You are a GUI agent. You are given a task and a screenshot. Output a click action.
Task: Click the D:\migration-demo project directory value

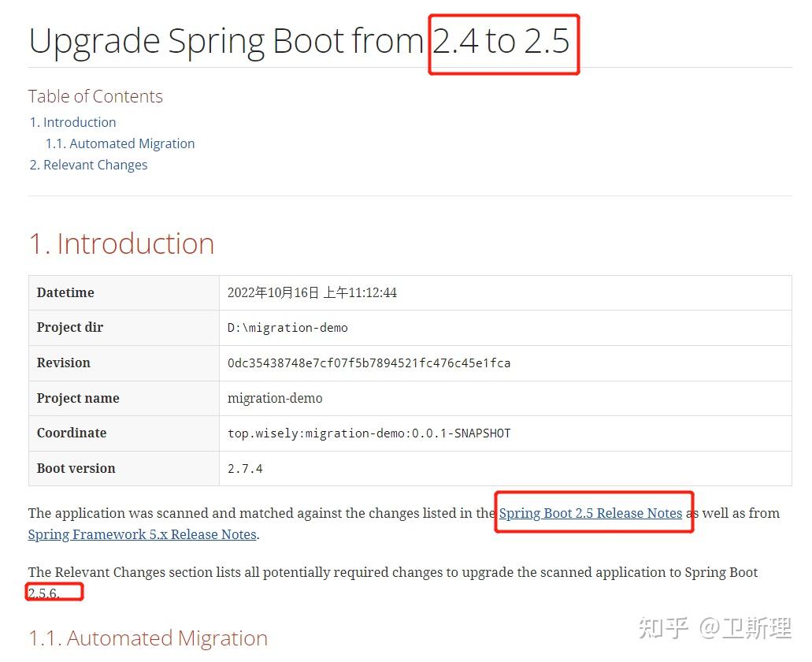(287, 327)
